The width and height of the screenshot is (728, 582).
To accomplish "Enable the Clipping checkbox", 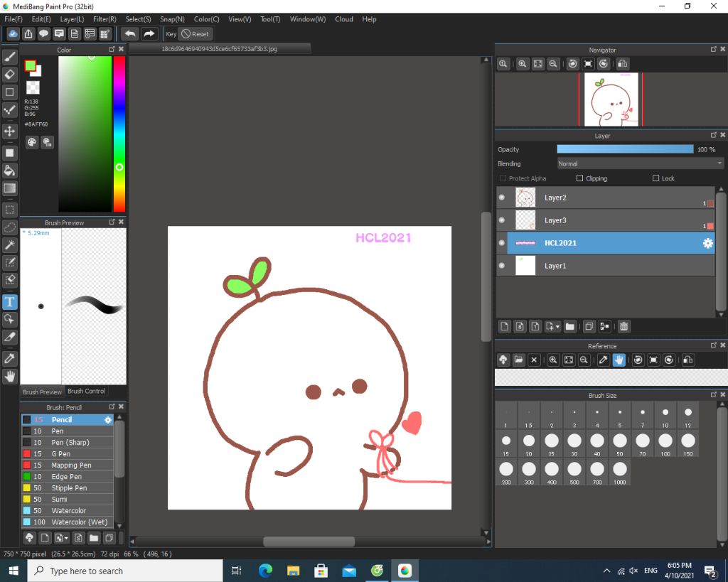I will pos(579,178).
